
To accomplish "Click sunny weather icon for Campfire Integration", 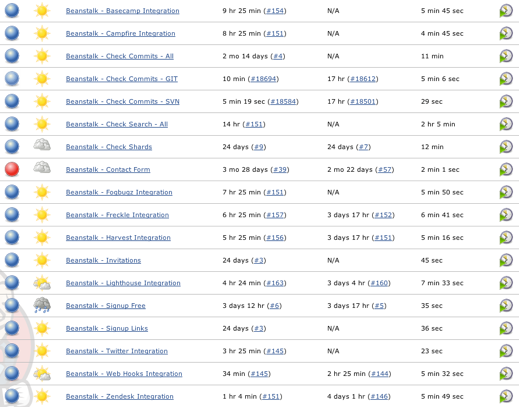I will [x=42, y=33].
